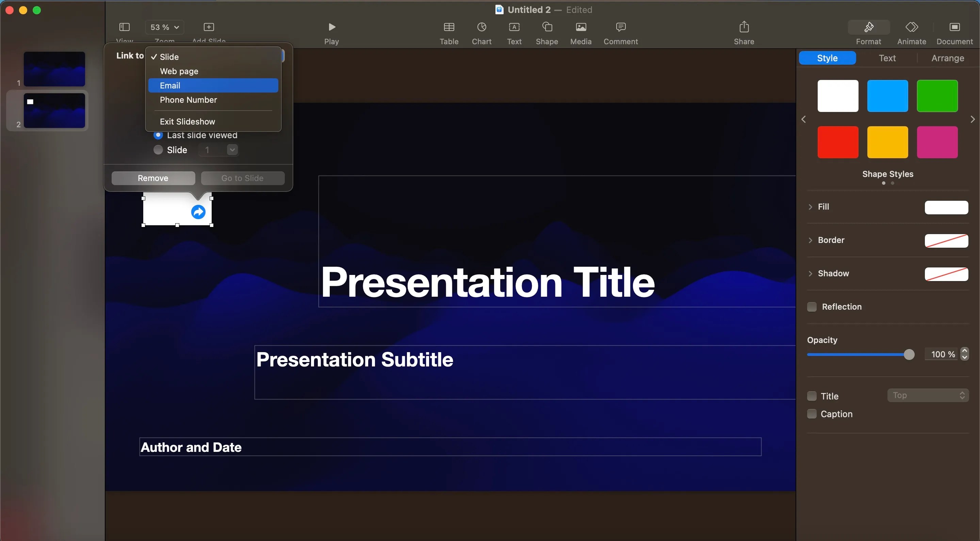Open the Shape picker
The height and width of the screenshot is (541, 980).
click(x=547, y=32)
